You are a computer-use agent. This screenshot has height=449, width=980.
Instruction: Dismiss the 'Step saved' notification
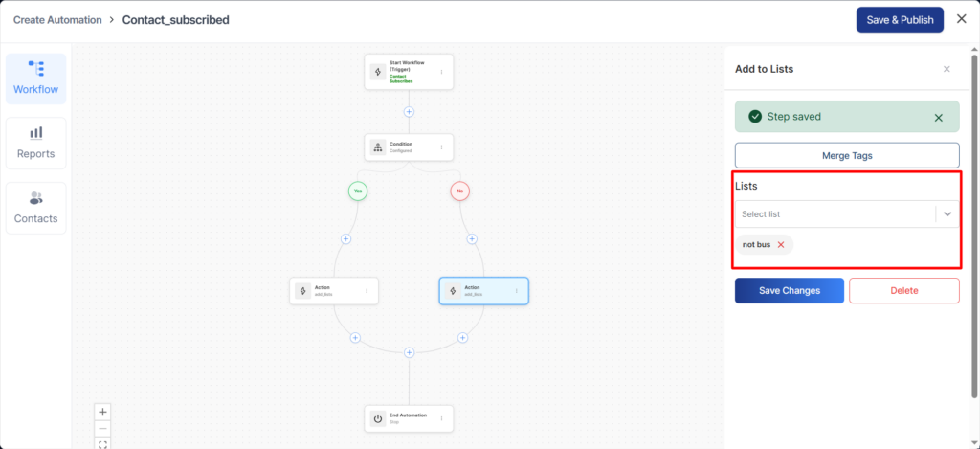tap(938, 118)
